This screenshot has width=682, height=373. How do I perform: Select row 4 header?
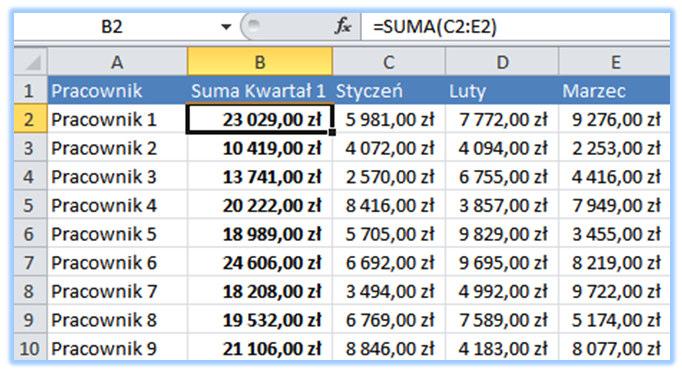[x=31, y=176]
